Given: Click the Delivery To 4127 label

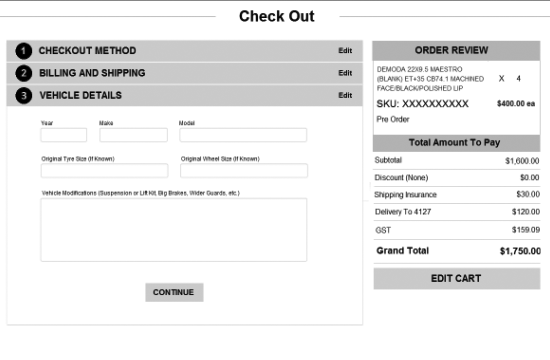Looking at the screenshot, I should coord(403,212).
